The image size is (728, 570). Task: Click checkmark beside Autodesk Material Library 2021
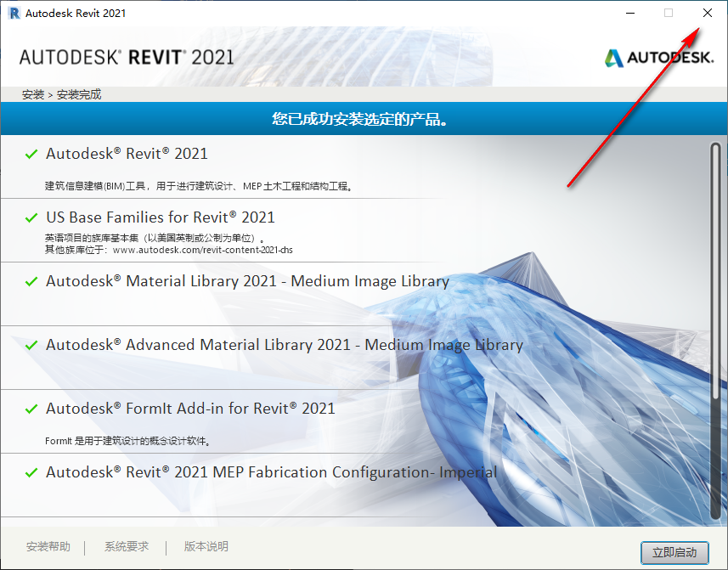(31, 282)
